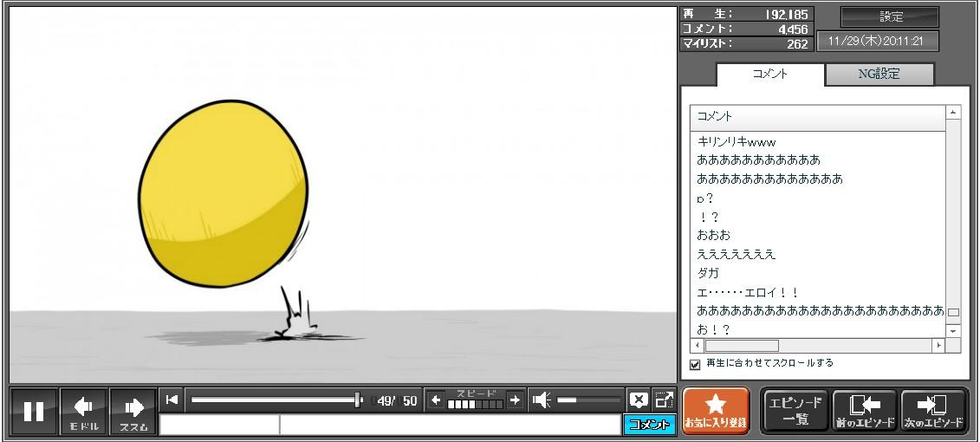
Task: Open the エピソード一覧 episode list
Action: pos(795,411)
